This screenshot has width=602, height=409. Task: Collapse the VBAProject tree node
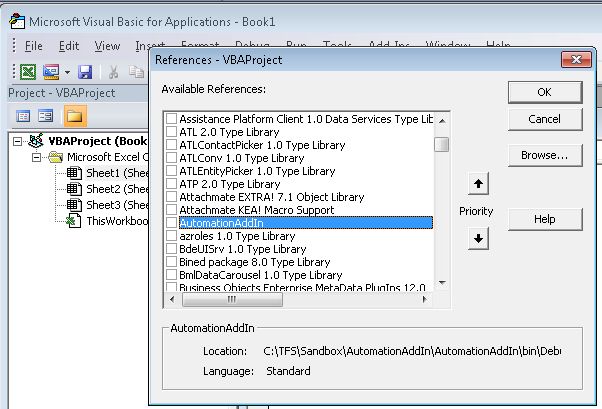[x=17, y=141]
